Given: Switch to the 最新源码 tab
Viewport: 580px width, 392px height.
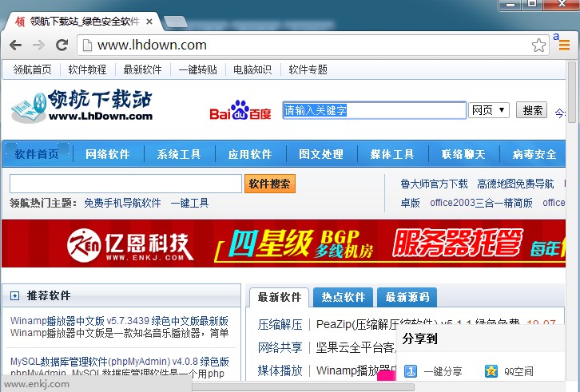Looking at the screenshot, I should click(x=407, y=297).
